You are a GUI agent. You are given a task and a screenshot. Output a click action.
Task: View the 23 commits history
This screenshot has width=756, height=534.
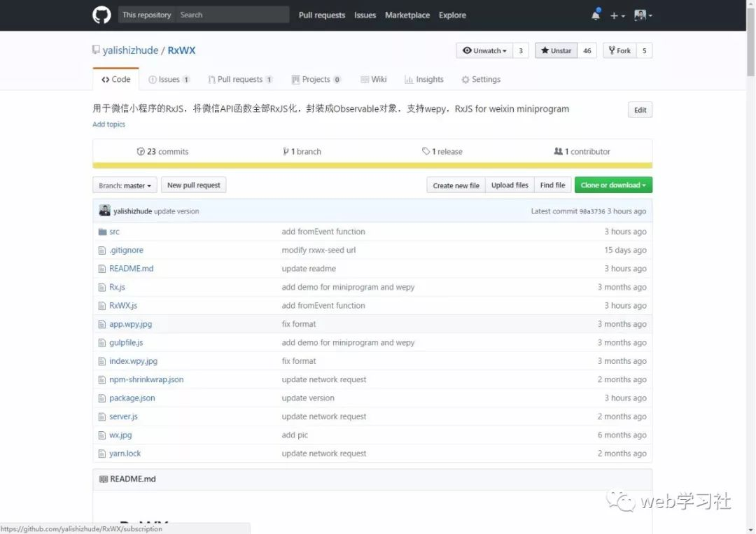pos(162,152)
